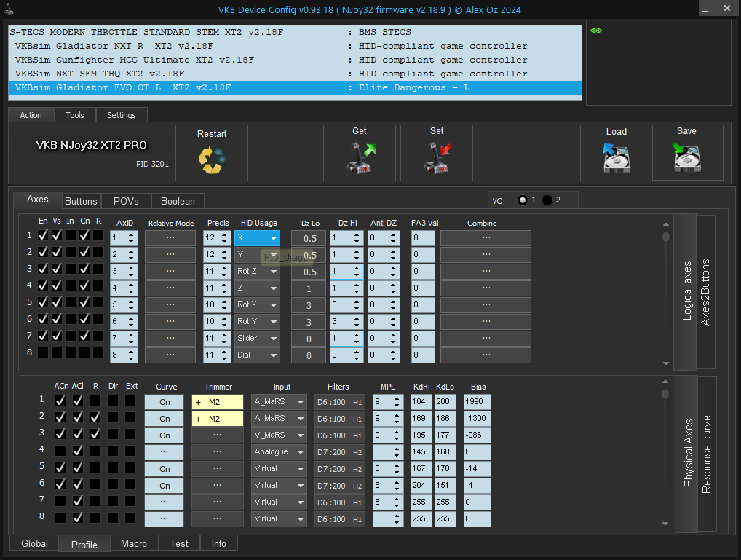This screenshot has width=741, height=560.
Task: Click Curve button for physical axis 7
Action: (x=164, y=502)
